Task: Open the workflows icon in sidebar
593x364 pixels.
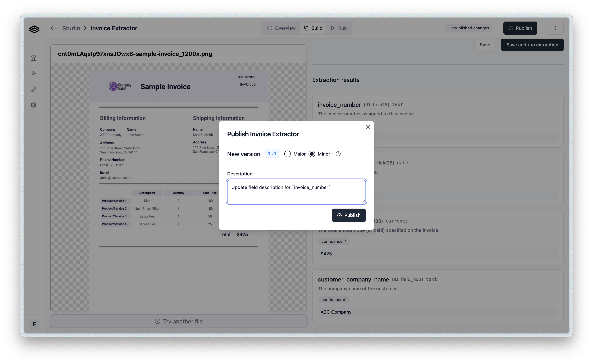Action: tap(34, 73)
